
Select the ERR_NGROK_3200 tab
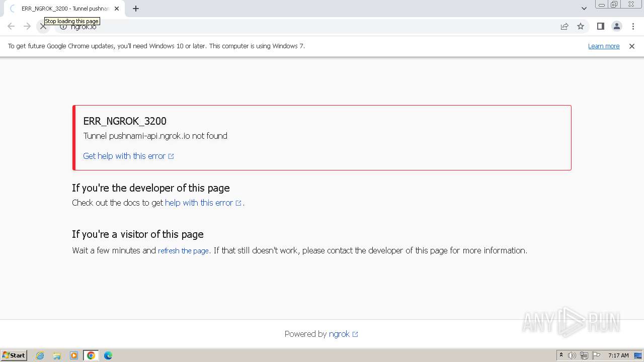tap(64, 9)
